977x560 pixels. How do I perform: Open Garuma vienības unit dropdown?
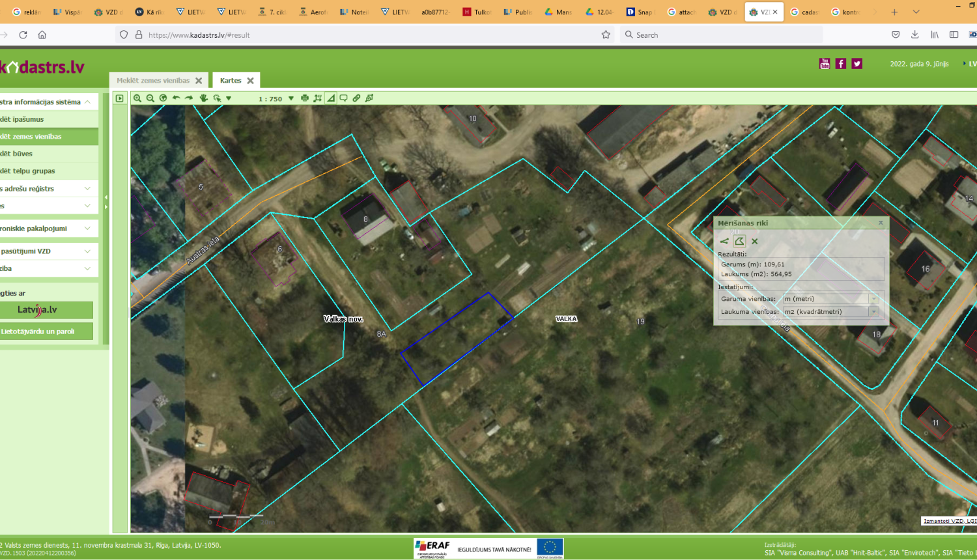point(873,299)
